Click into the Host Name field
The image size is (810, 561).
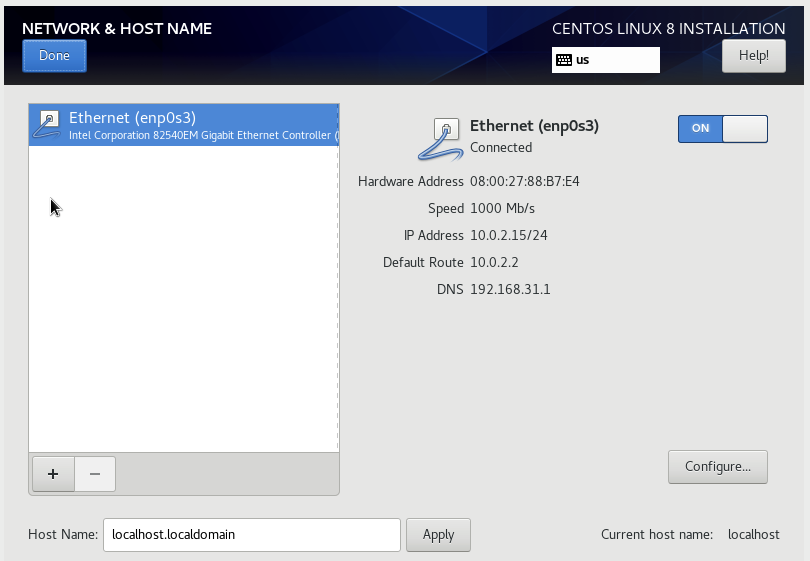[x=252, y=535]
